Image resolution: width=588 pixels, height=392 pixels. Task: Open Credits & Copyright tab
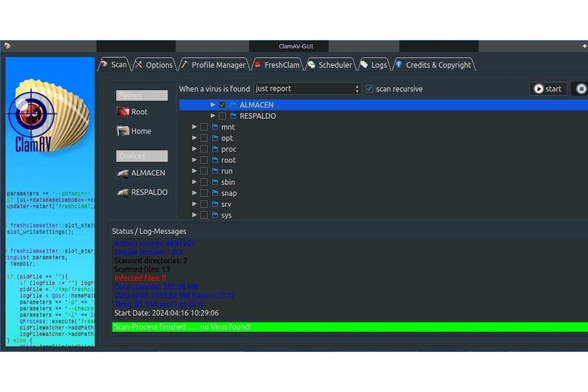click(x=434, y=65)
